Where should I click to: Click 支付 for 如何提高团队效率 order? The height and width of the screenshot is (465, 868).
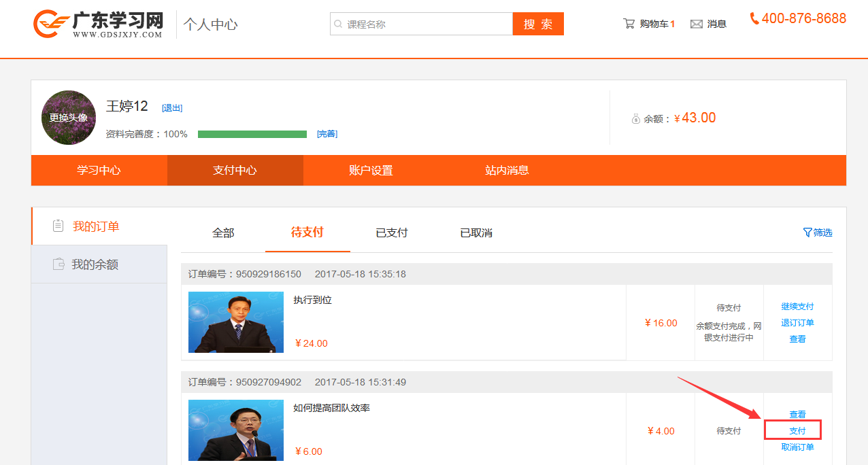[x=797, y=431]
